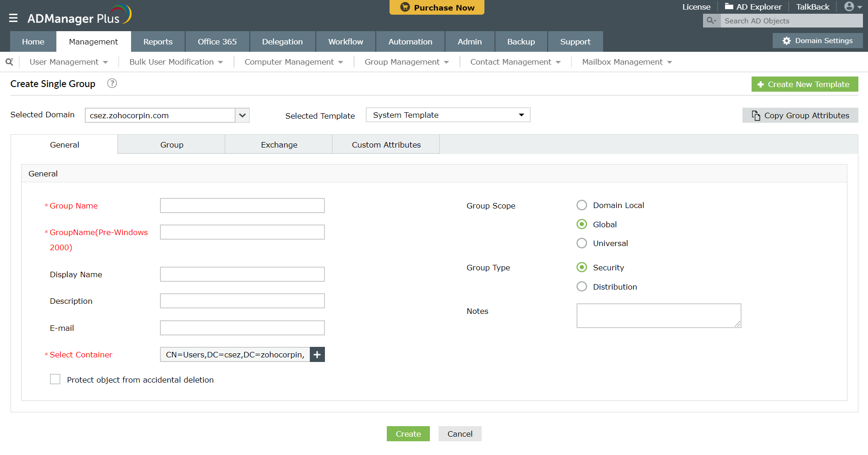
Task: Click the Cancel button
Action: 460,434
